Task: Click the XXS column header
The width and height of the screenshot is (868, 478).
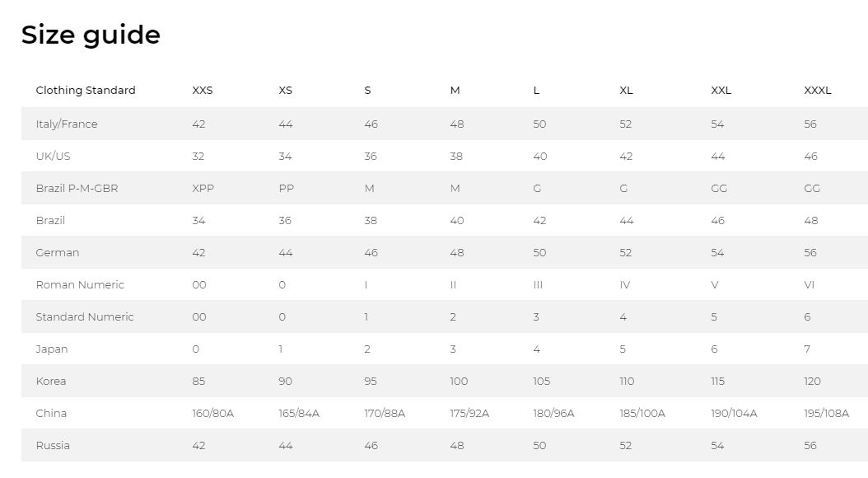Action: click(x=202, y=91)
